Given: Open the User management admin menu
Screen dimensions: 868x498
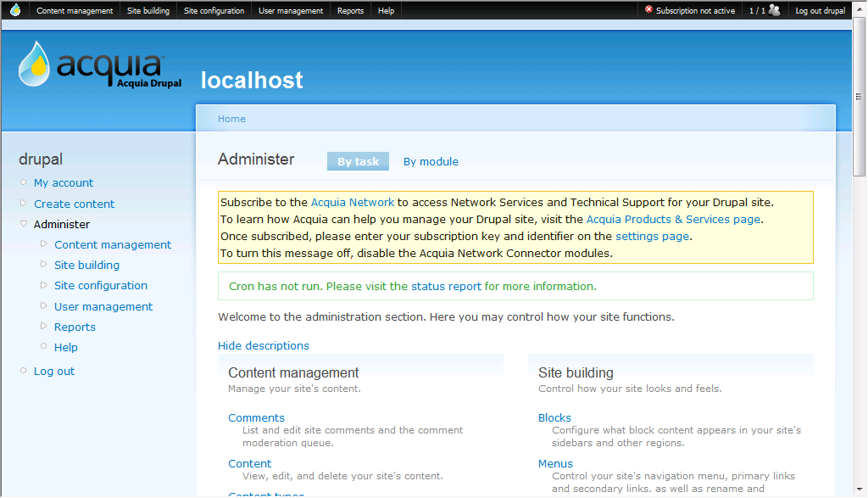Looking at the screenshot, I should (x=291, y=10).
